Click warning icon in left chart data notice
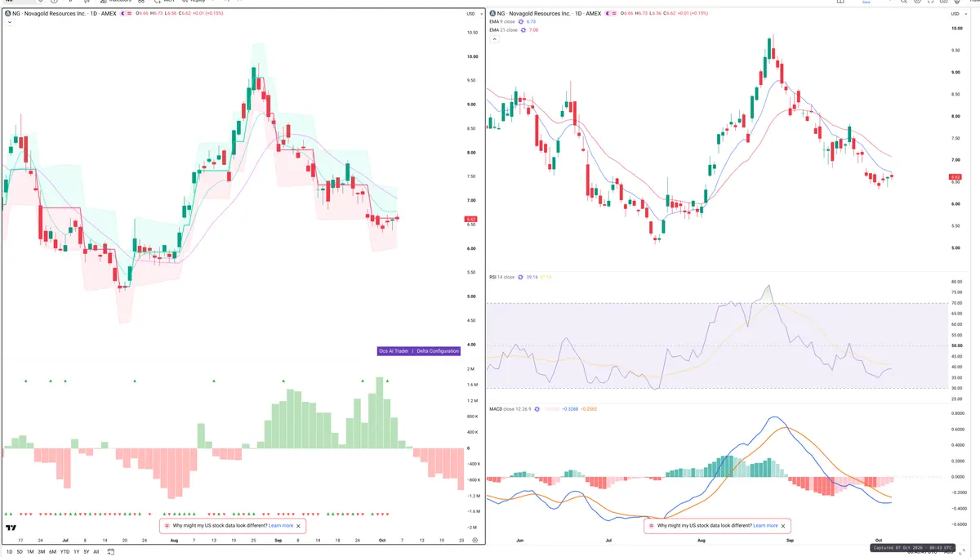Screen dimensions: 980x557 (x=167, y=526)
